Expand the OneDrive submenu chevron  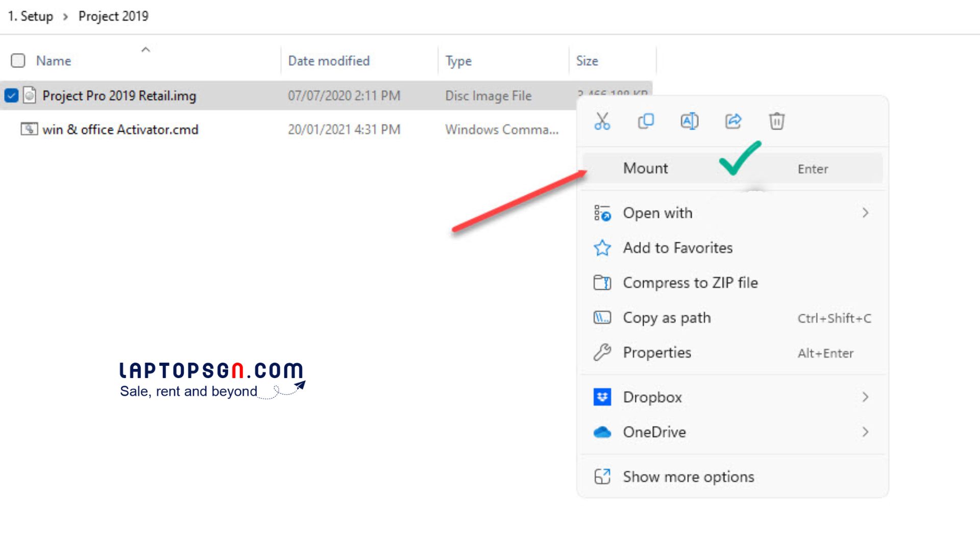[x=865, y=432]
